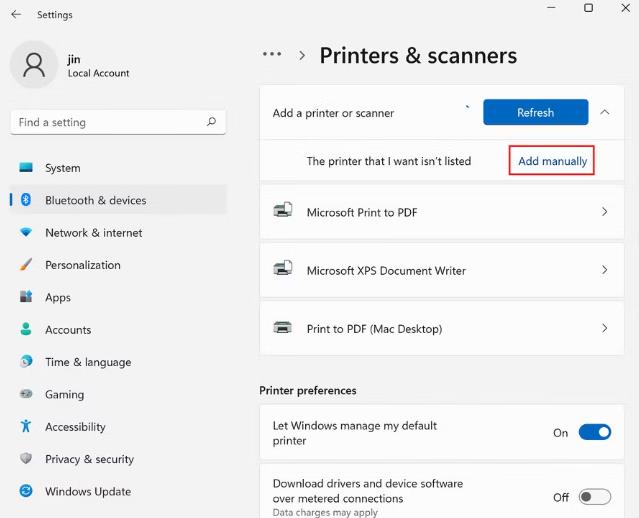Open Print to PDF (Mac Desktop) chevron
Image resolution: width=639 pixels, height=518 pixels.
coord(604,328)
